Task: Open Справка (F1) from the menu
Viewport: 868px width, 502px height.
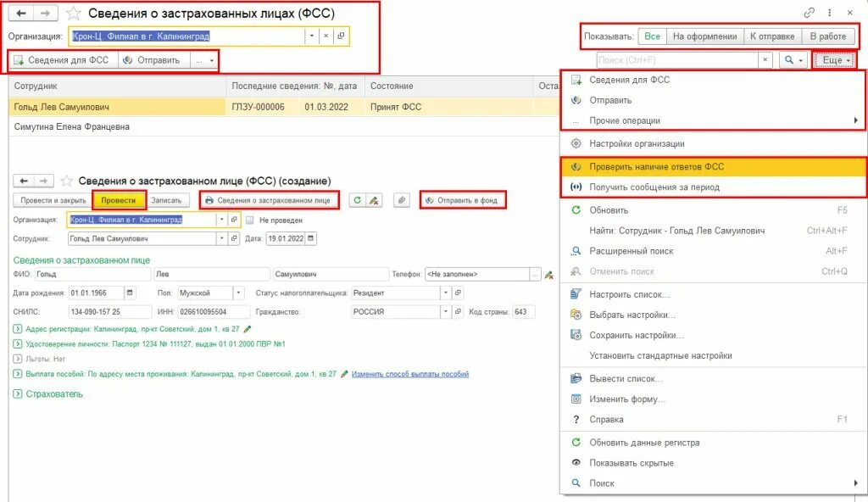Action: [713, 420]
